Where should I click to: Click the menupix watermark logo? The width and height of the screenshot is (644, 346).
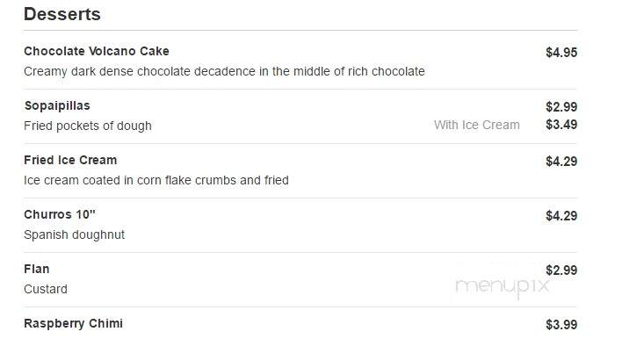coord(503,286)
